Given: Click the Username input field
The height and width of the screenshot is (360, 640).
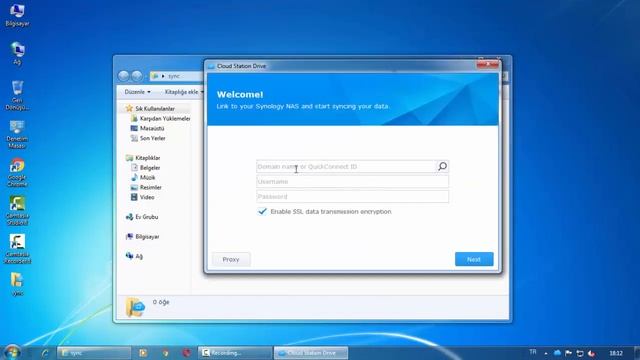Looking at the screenshot, I should pyautogui.click(x=352, y=182).
